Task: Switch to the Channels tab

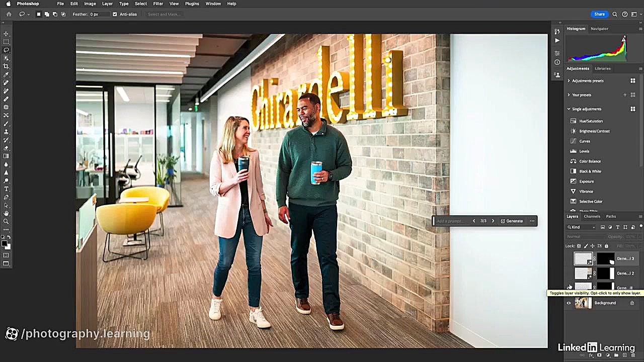Action: (592, 216)
